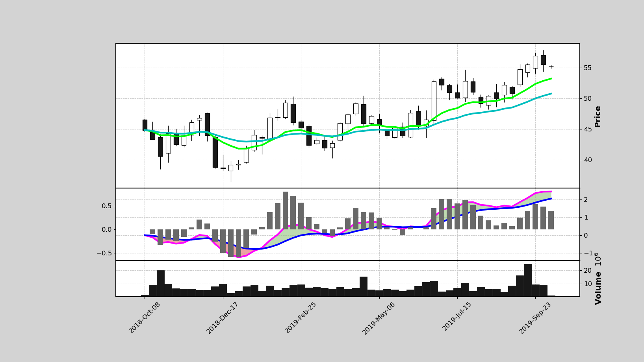
Task: Click the 2018-Dec-17 date label
Action: 223,318
